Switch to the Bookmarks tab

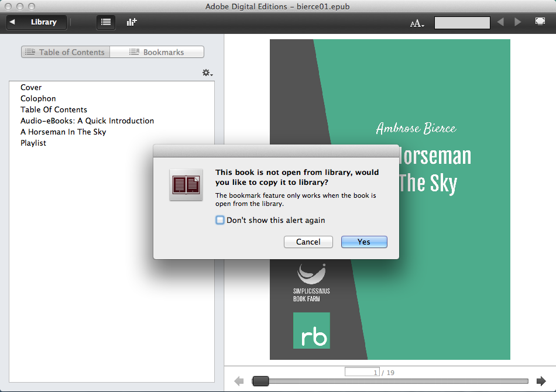click(x=157, y=52)
